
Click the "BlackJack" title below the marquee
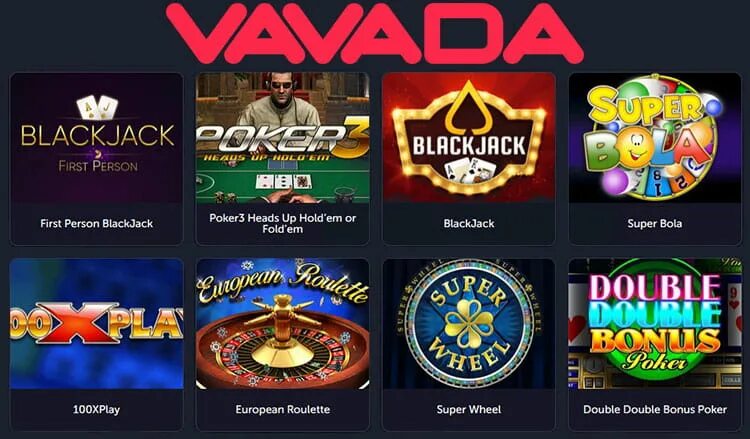[x=469, y=223]
